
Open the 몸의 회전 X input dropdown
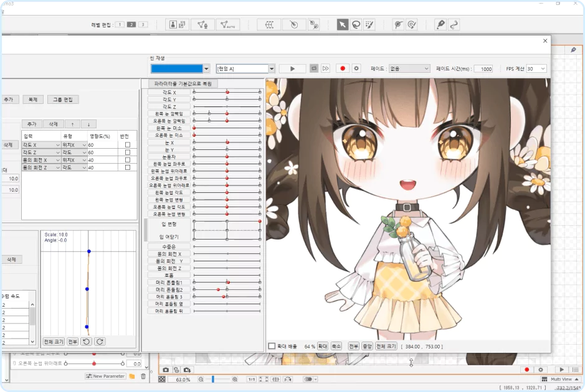[x=41, y=160]
